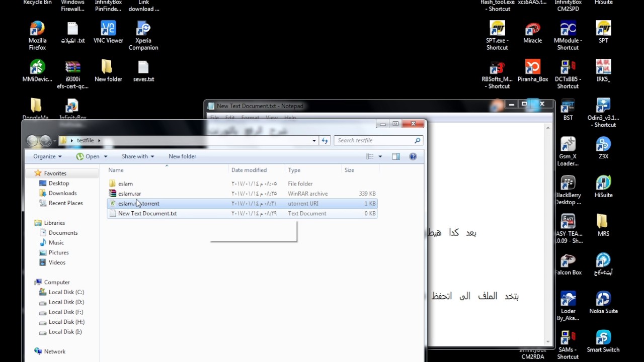The image size is (644, 362).
Task: Open HiSuite desktop icon near BlackBerry
Action: 603,187
